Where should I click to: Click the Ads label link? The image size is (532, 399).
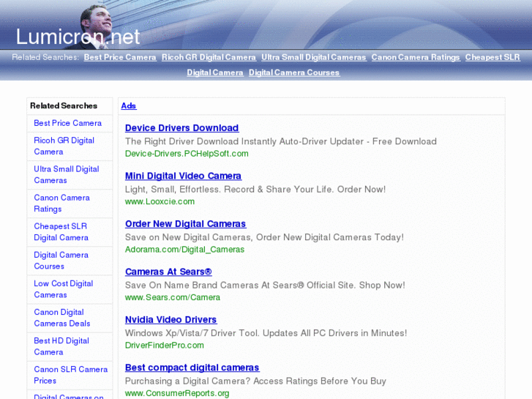129,106
